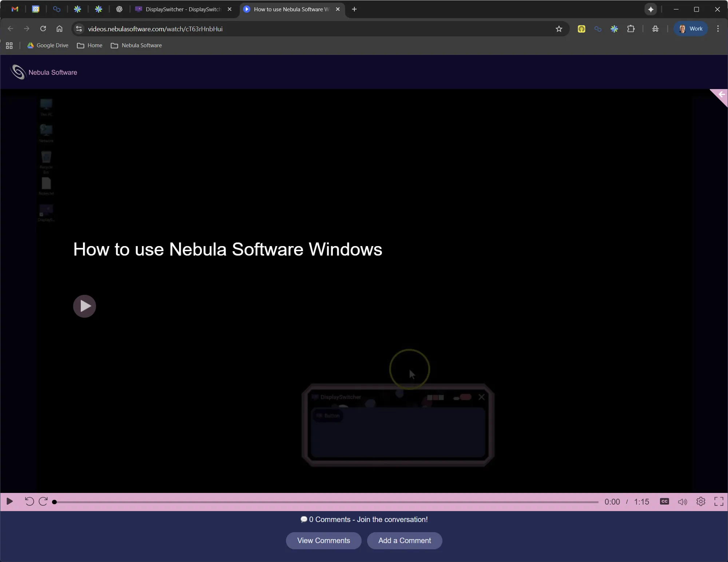Open the Nebula Software bookmarks folder
Image resolution: width=728 pixels, height=562 pixels.
click(136, 45)
